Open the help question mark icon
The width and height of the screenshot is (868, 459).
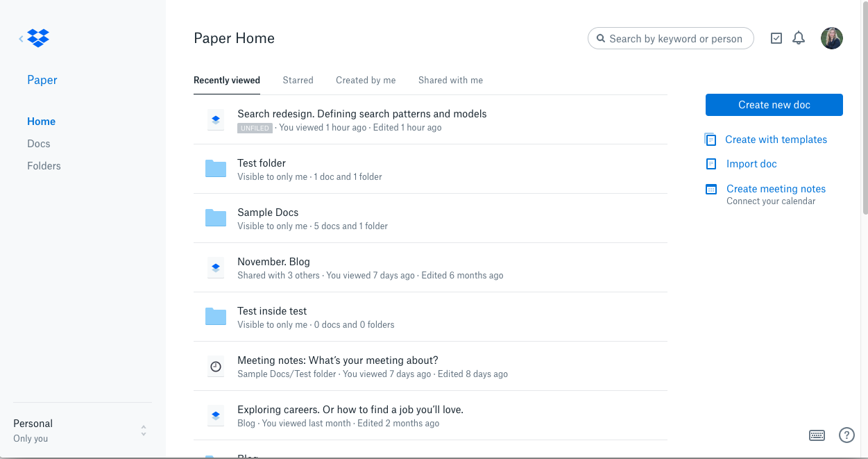846,435
